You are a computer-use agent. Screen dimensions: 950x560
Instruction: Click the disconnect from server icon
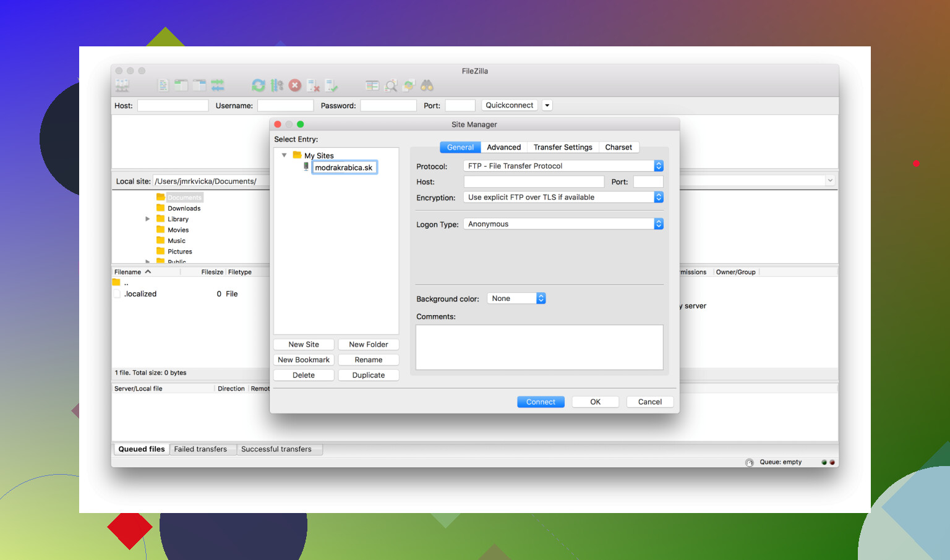tap(314, 86)
